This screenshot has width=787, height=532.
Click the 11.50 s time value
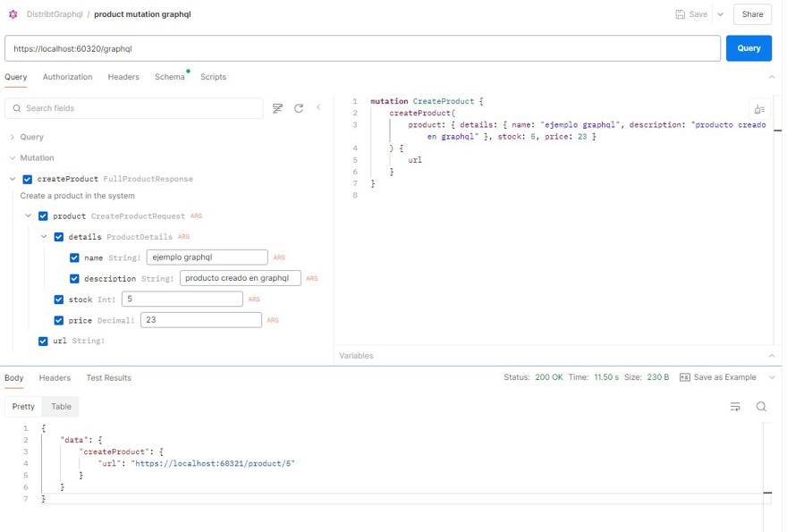click(x=606, y=377)
